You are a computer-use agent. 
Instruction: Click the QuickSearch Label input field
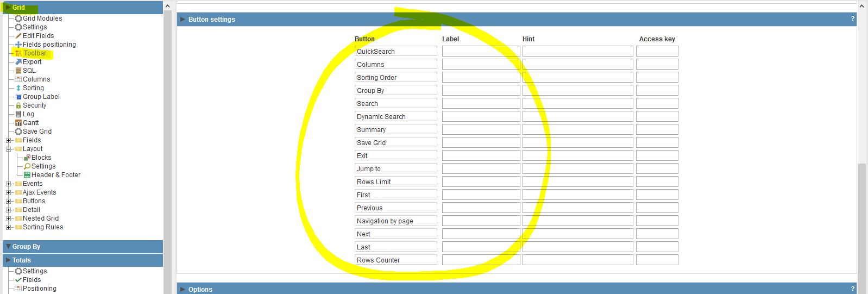[481, 51]
